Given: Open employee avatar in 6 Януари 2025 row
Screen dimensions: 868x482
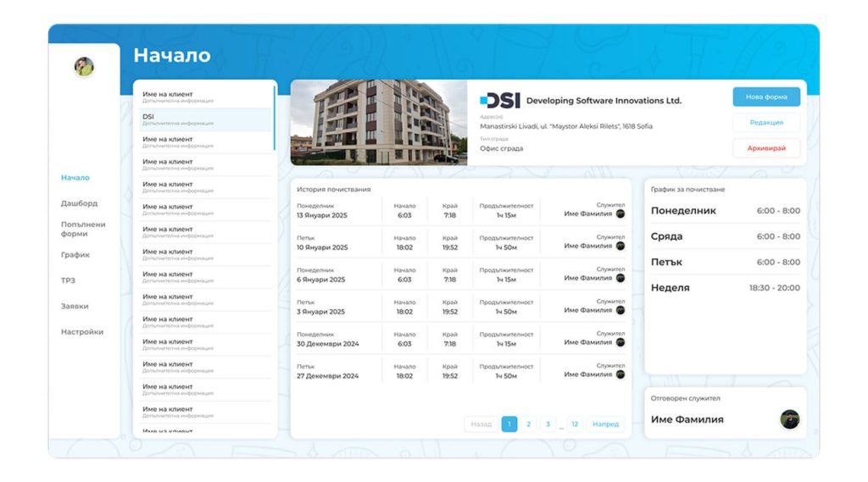Looking at the screenshot, I should point(620,278).
